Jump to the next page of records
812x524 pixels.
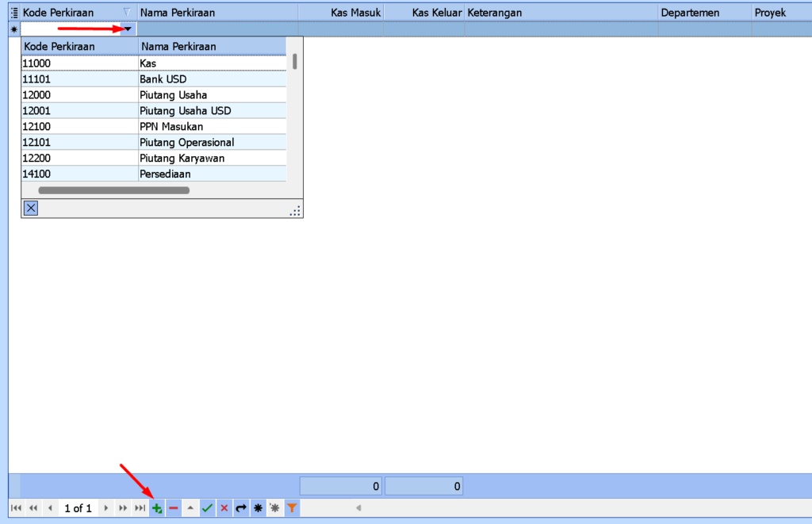coord(123,508)
